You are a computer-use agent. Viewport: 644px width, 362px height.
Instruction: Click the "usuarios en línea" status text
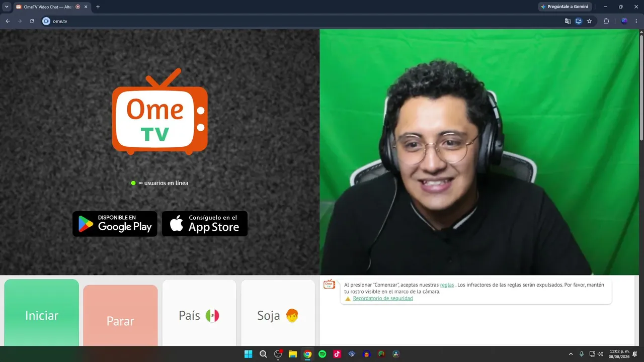[163, 183]
